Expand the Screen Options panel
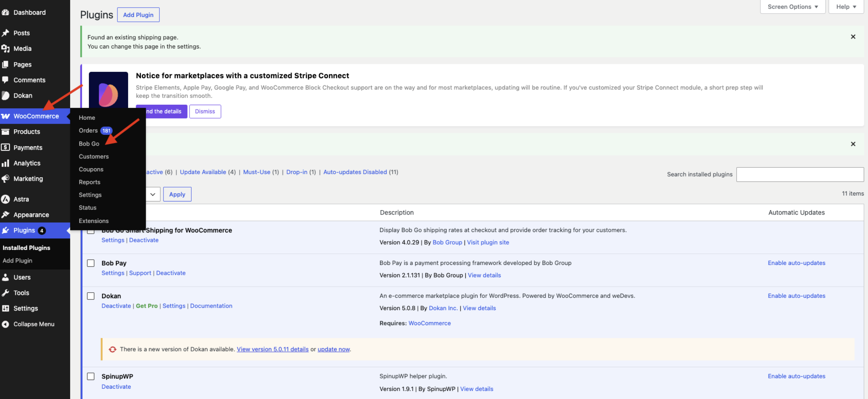This screenshot has height=399, width=868. [793, 7]
